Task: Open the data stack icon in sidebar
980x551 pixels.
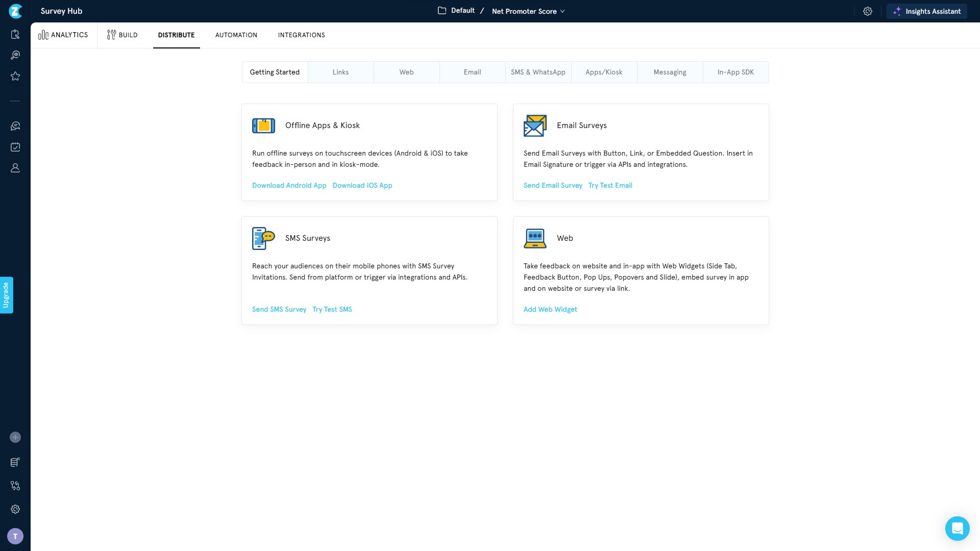Action: click(15, 462)
